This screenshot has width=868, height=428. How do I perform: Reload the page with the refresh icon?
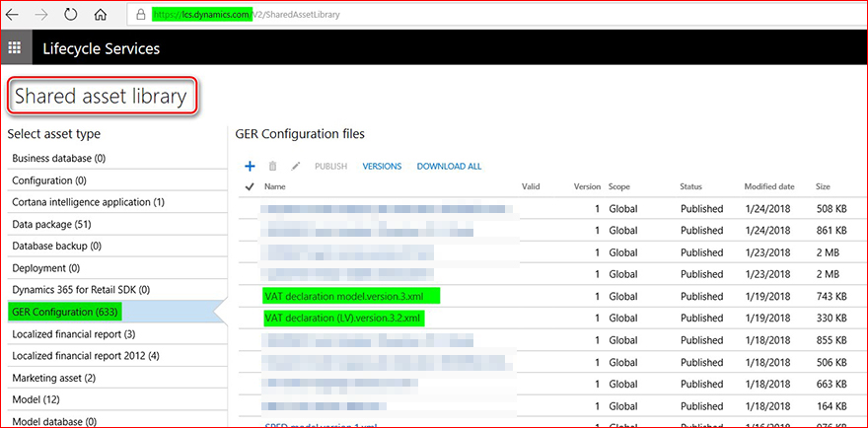tap(71, 15)
